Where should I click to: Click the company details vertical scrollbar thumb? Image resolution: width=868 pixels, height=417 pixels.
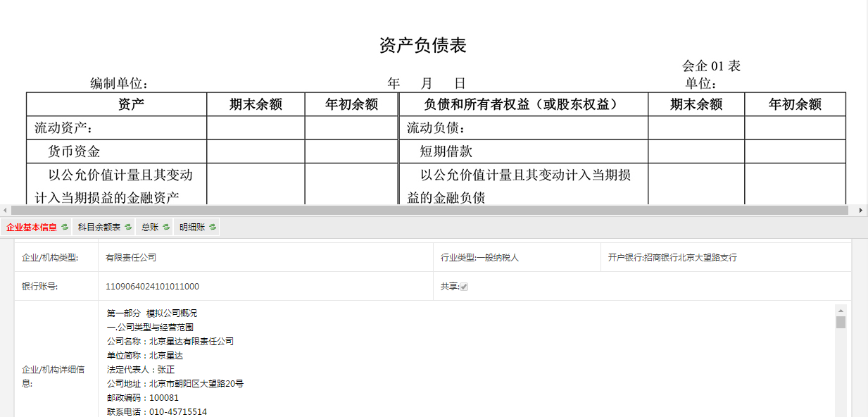[841, 323]
